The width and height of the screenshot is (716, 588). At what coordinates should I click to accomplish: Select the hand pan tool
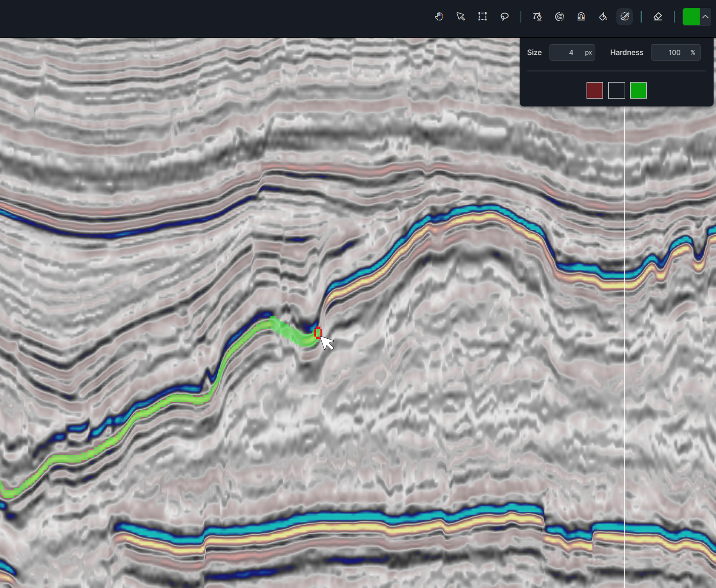[x=439, y=17]
